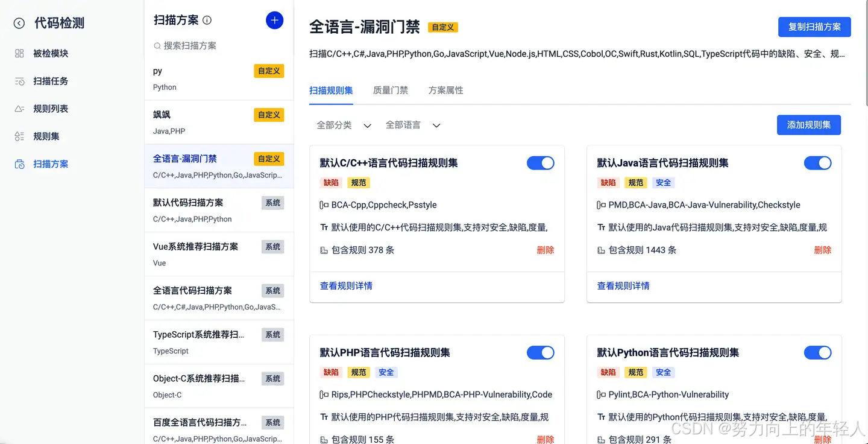This screenshot has width=868, height=444.
Task: Click tool icon beside Pylint,BCA-Python-Vulnerability
Action: click(x=601, y=395)
